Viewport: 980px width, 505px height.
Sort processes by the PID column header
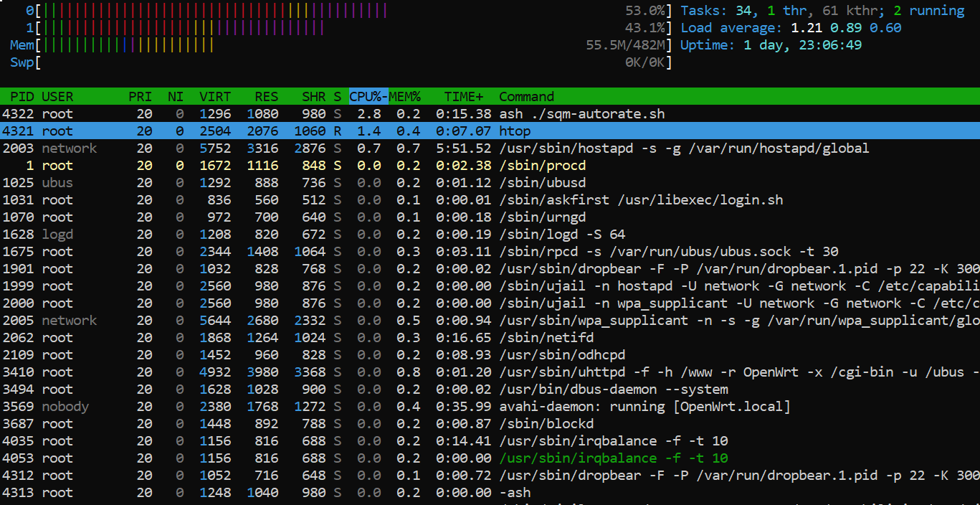click(22, 97)
